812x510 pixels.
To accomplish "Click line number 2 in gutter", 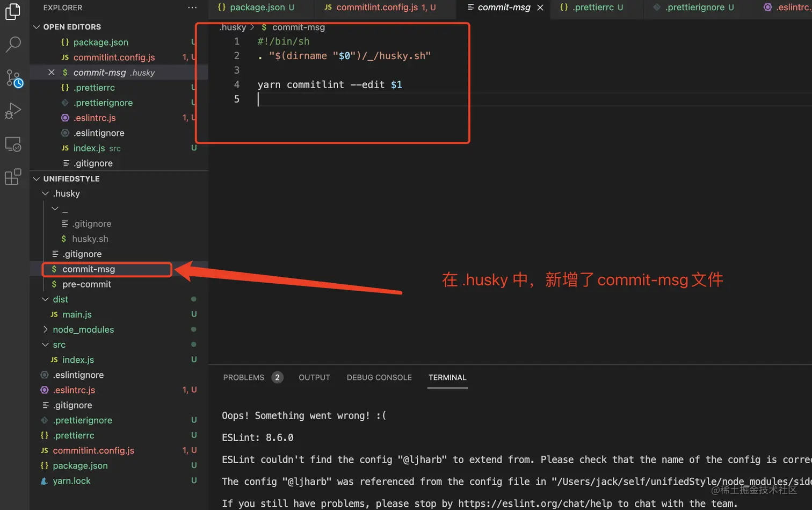I will click(236, 55).
